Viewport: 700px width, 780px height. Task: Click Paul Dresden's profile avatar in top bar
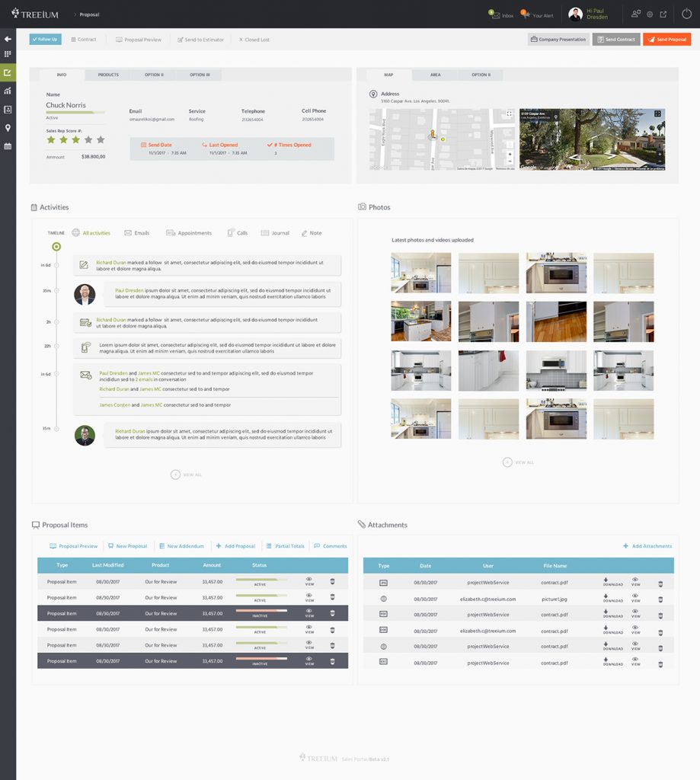tap(575, 14)
